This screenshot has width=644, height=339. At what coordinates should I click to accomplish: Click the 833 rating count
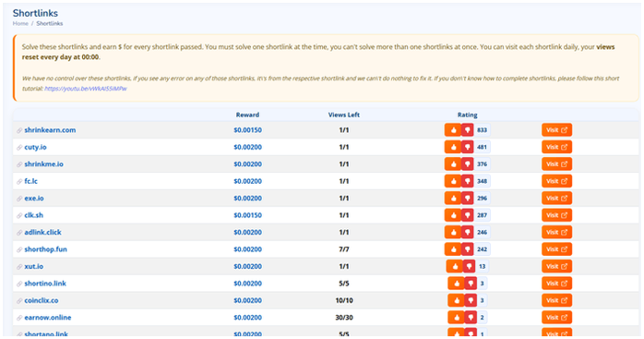tap(483, 130)
